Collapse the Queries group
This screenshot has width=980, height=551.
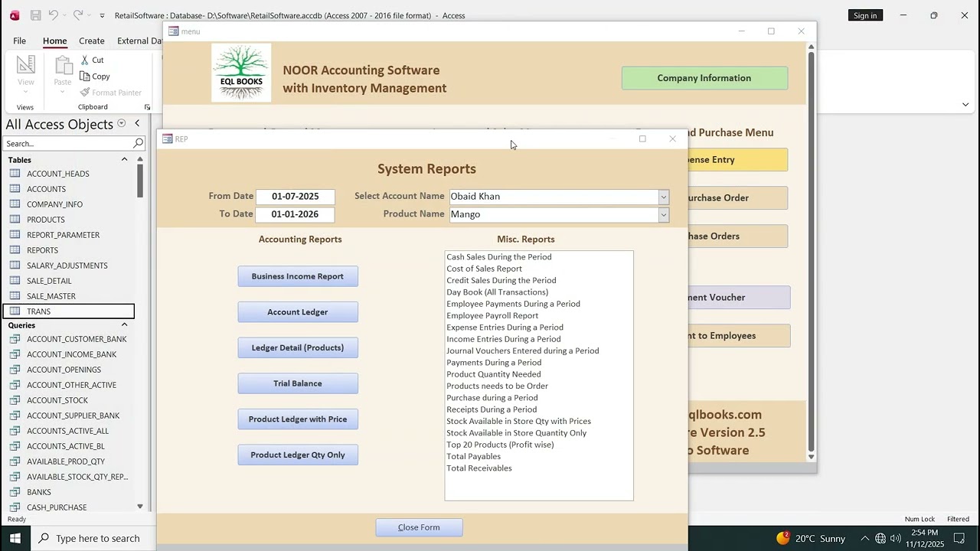tap(124, 325)
